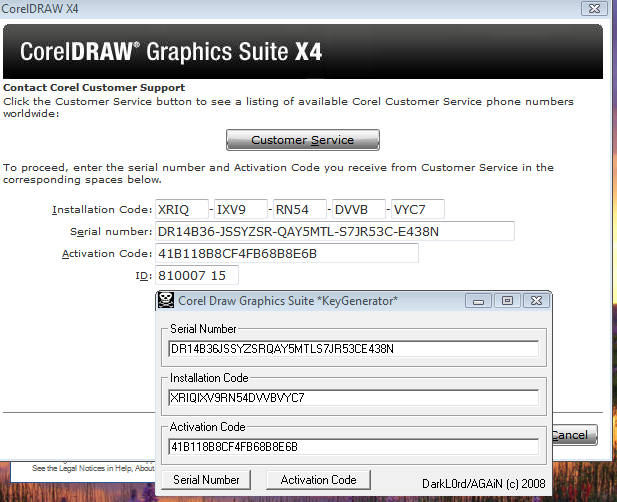Click the Installation Code field IXV9
617x502 pixels.
pos(241,209)
